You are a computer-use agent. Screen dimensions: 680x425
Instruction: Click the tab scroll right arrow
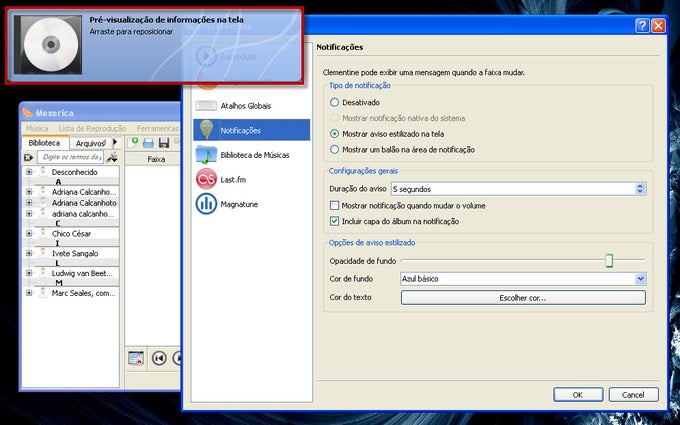tap(115, 142)
